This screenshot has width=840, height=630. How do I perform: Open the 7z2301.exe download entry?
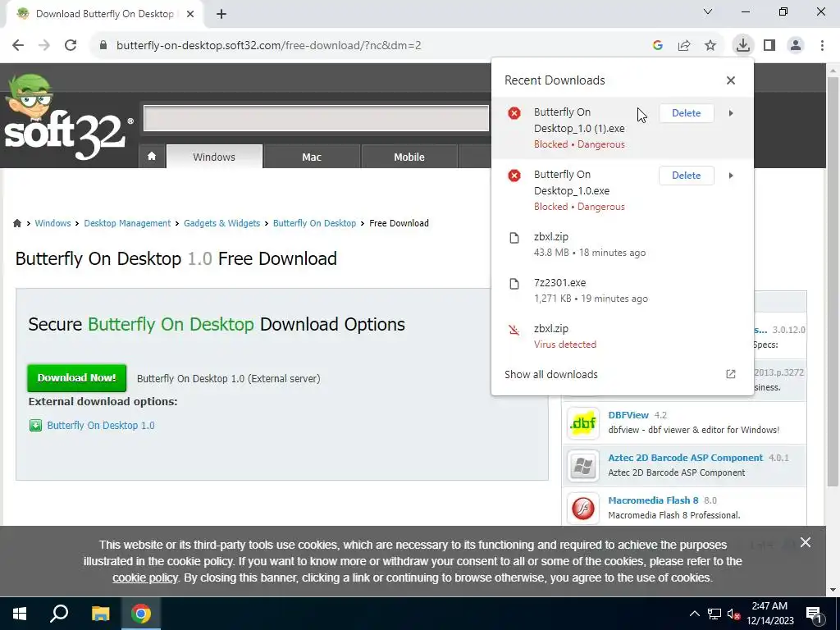click(x=623, y=290)
